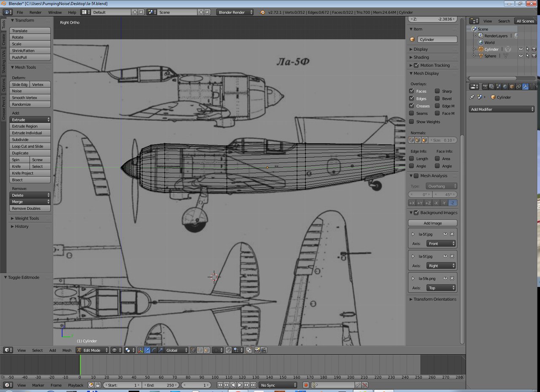Click the Object constraints chain-link icon
Image resolution: width=540 pixels, height=392 pixels.
point(518,86)
